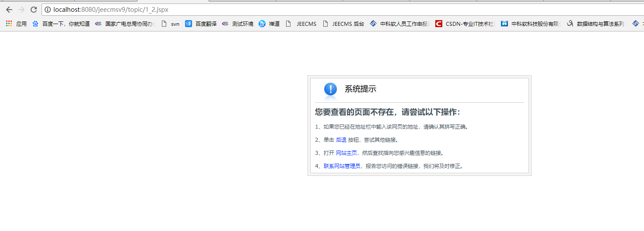Open the 测试环境 bookmark
644x231 pixels.
(238, 24)
